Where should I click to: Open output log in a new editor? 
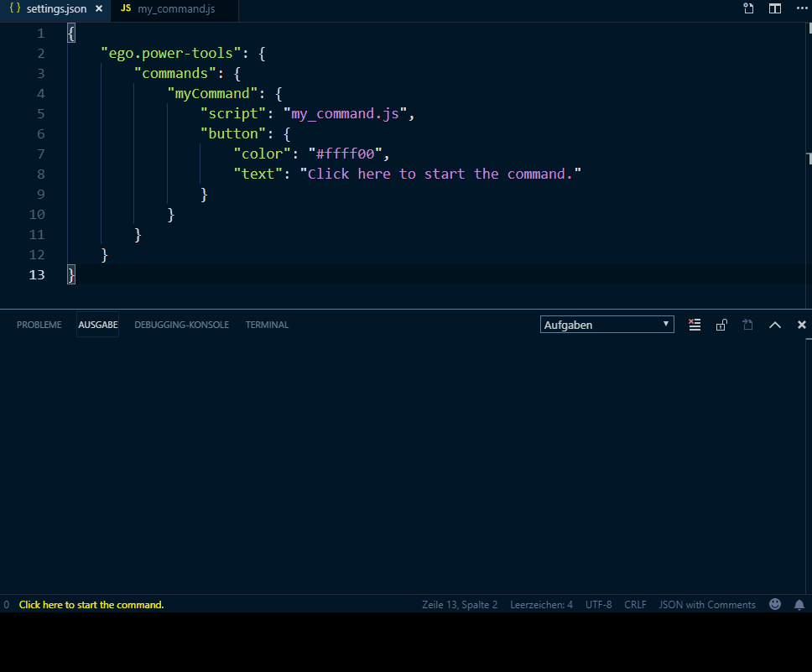click(747, 325)
